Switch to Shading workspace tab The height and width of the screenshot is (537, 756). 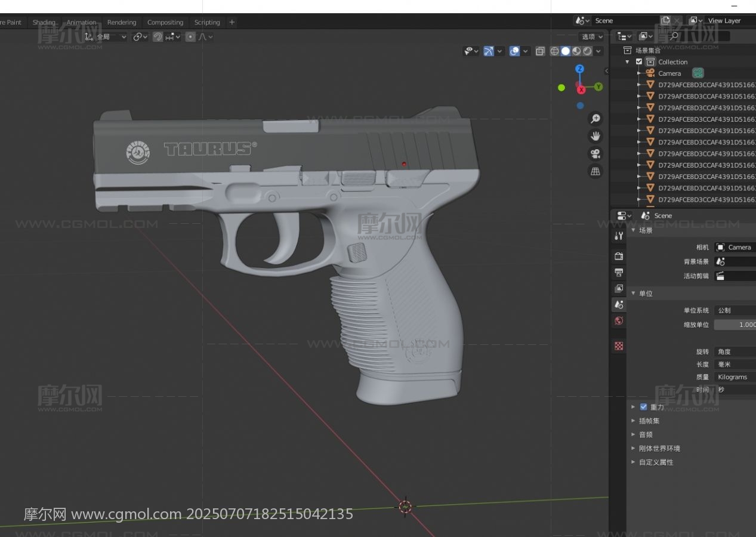pos(44,22)
